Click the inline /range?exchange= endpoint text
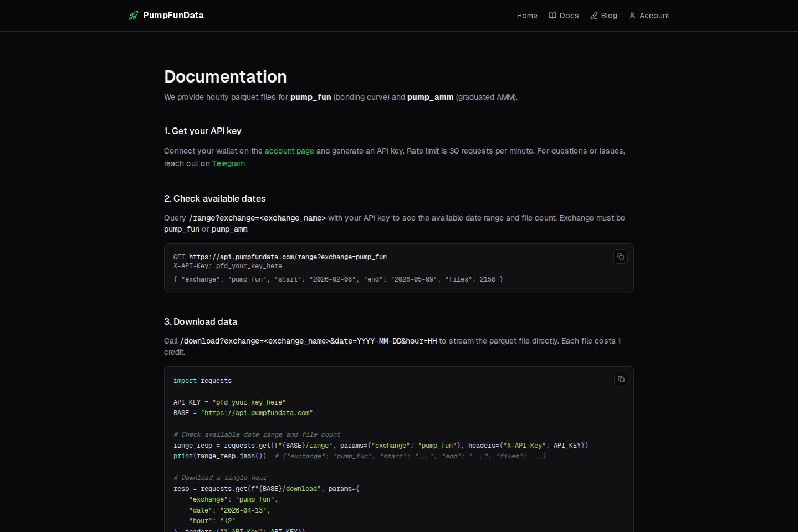Viewport: 798px width, 532px height. pos(257,218)
